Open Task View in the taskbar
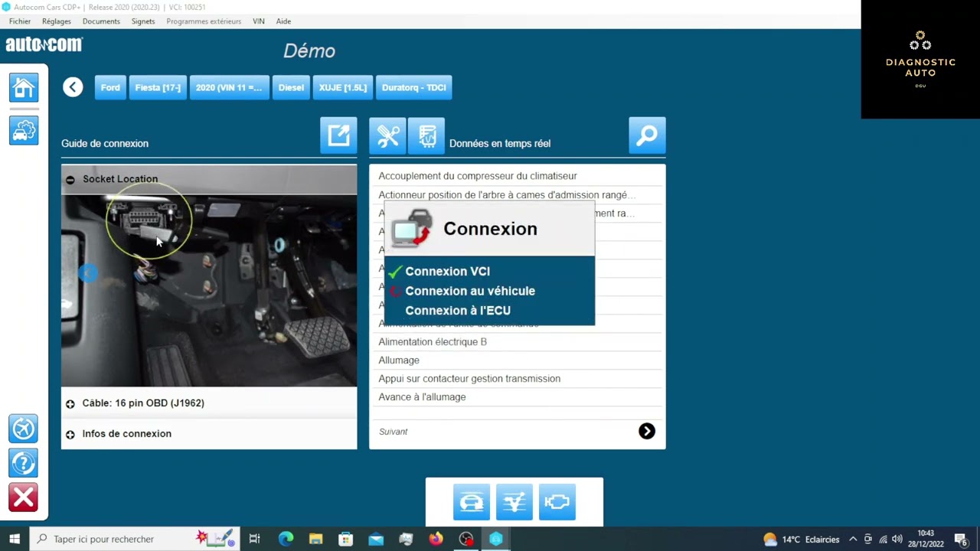Screen dimensions: 980x551 point(254,539)
